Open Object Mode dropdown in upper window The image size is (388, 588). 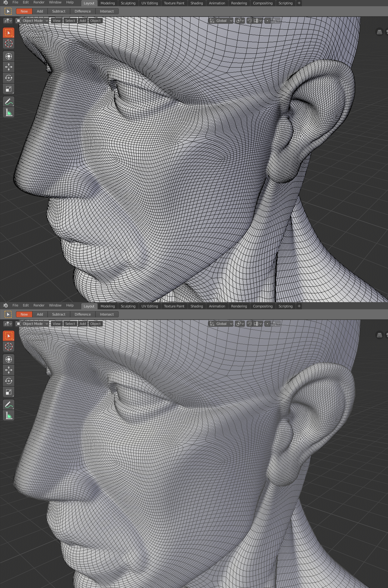[x=32, y=21]
